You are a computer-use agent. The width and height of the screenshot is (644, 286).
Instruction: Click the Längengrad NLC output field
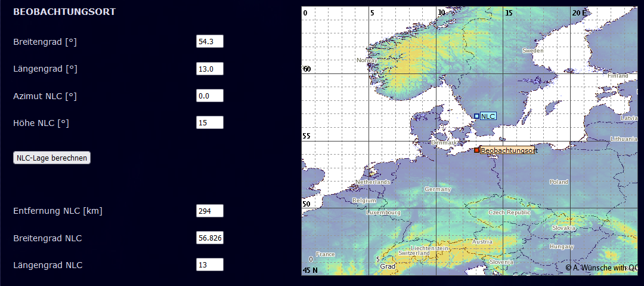coord(209,265)
